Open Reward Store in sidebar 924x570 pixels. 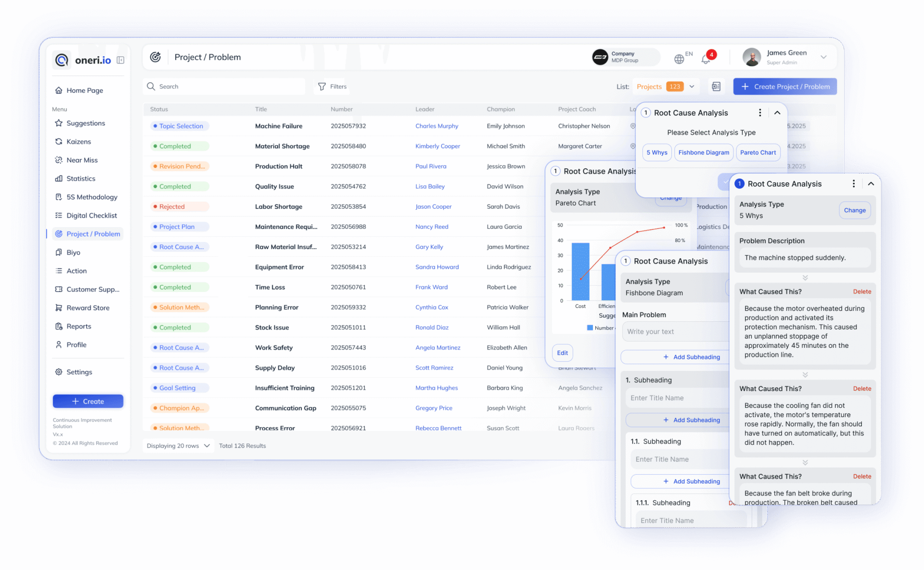(88, 308)
